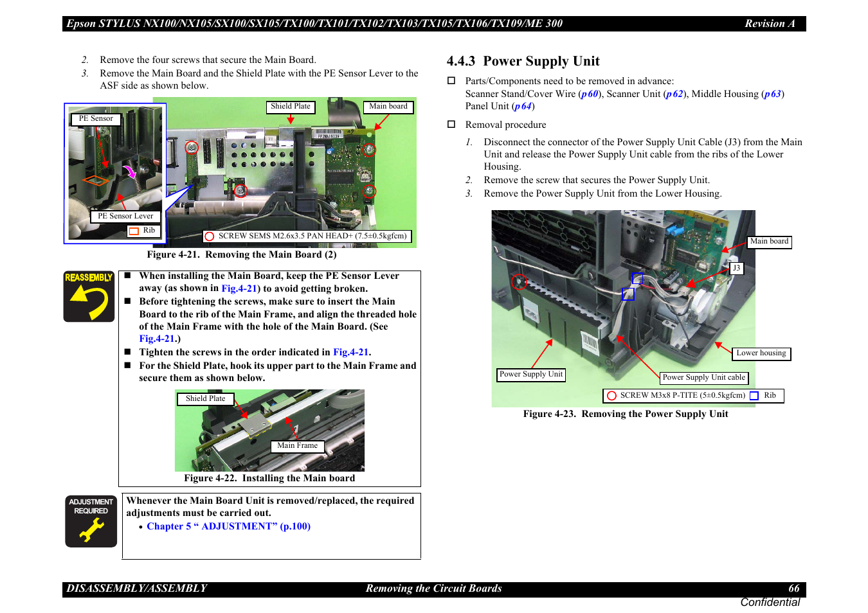
Task: Click the Figure 4-23 power supply photo
Action: pyautogui.click(x=623, y=308)
